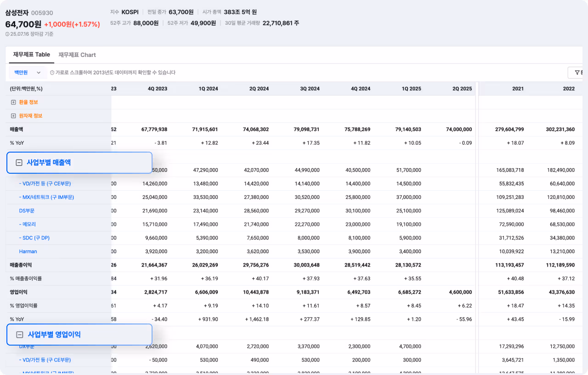Screen dimensions: 588x375
Task: Click the +1,000원(+1.57%) price change
Action: point(72,24)
